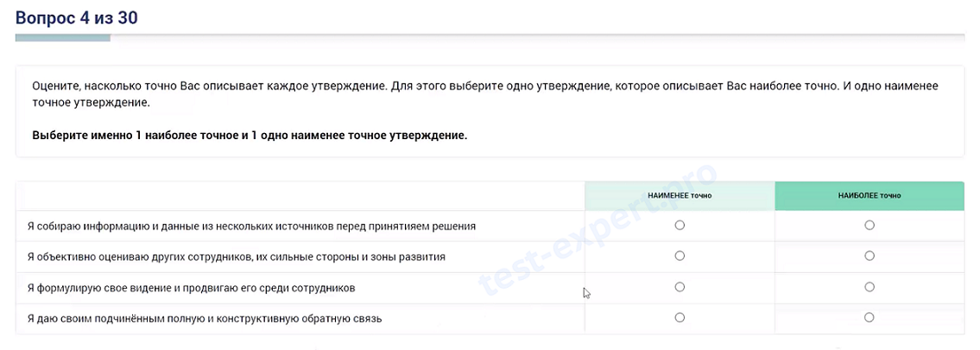The width and height of the screenshot is (980, 350).
Task: Pick НАИБОЛЕЕ точно for 'Я даю своим подчинённым'
Action: [869, 318]
